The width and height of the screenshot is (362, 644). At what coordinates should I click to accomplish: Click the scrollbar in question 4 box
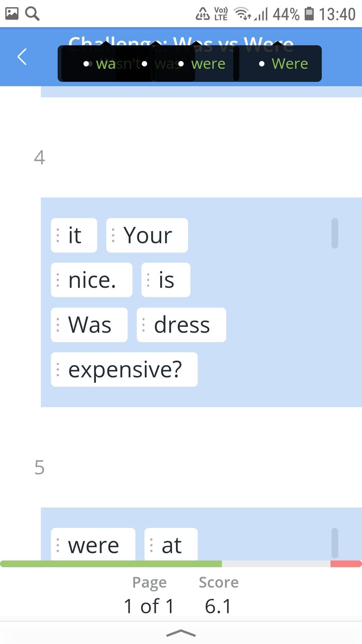tap(335, 233)
